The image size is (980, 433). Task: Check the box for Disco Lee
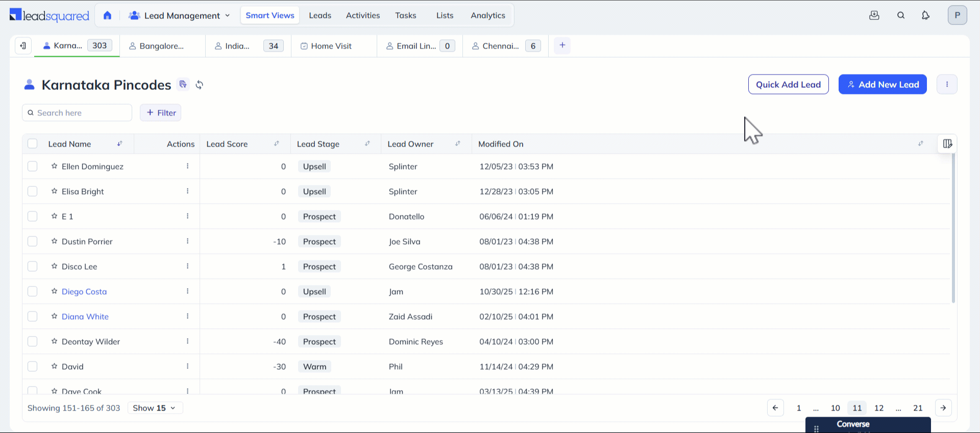[33, 267]
